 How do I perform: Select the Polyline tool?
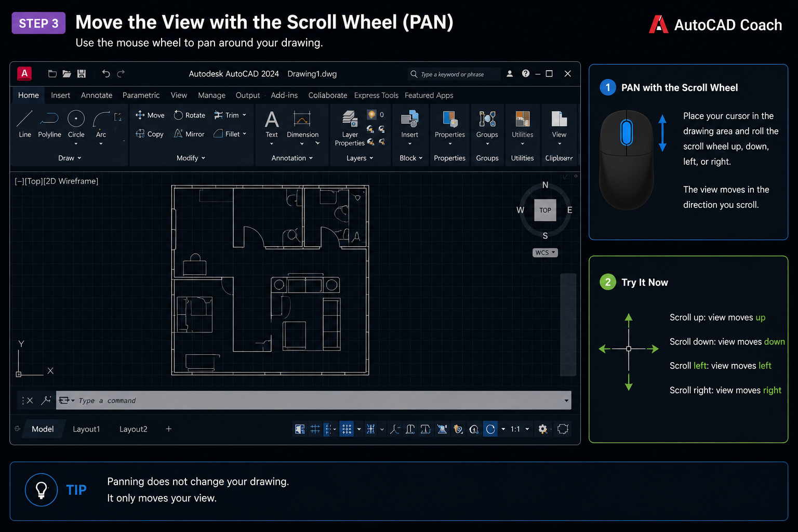[49, 124]
